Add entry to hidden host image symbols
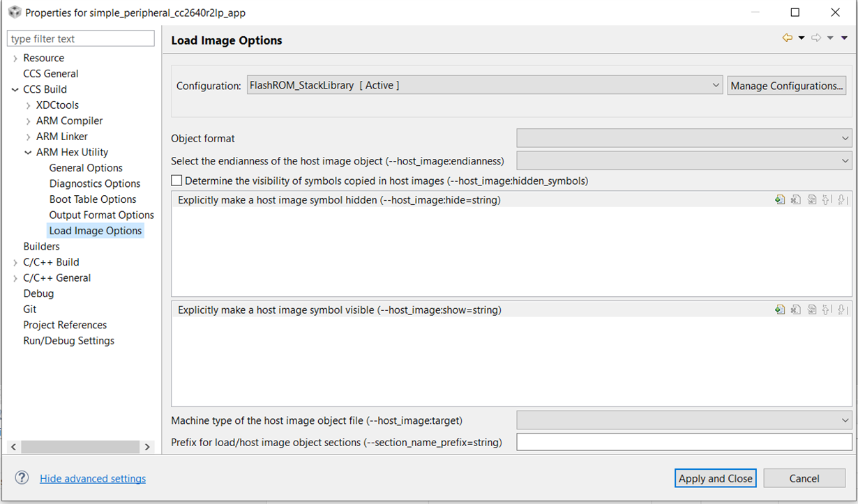The height and width of the screenshot is (504, 858). click(780, 200)
